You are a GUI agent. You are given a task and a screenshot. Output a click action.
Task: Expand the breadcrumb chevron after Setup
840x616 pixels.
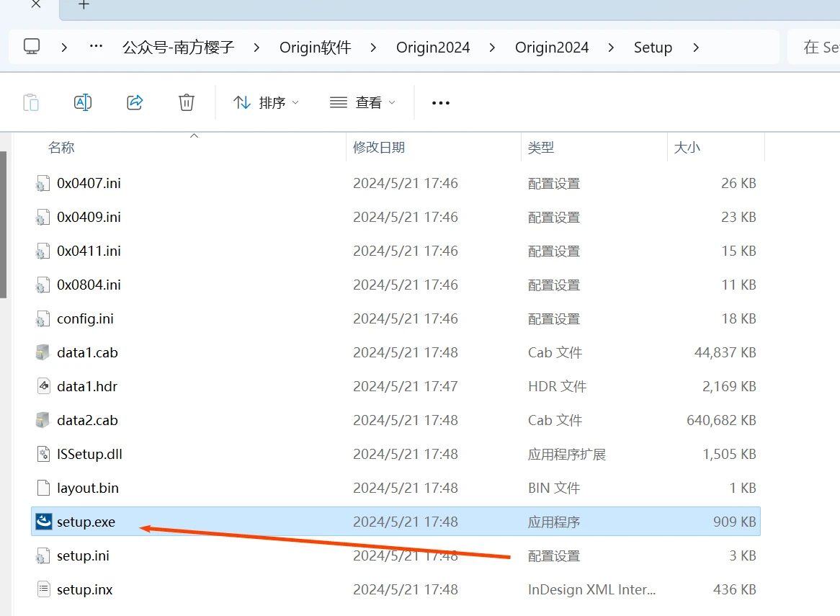[695, 47]
